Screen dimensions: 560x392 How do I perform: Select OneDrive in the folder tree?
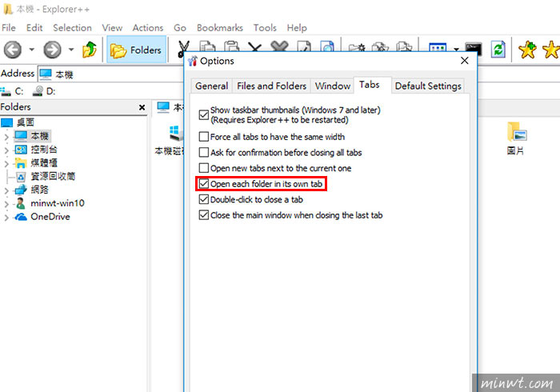click(x=50, y=217)
